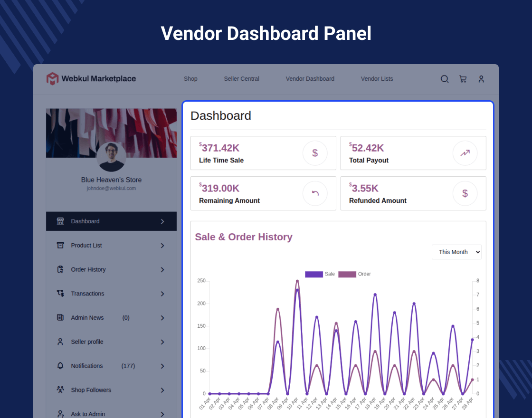
Task: Expand Order History via its chevron
Action: coord(162,270)
